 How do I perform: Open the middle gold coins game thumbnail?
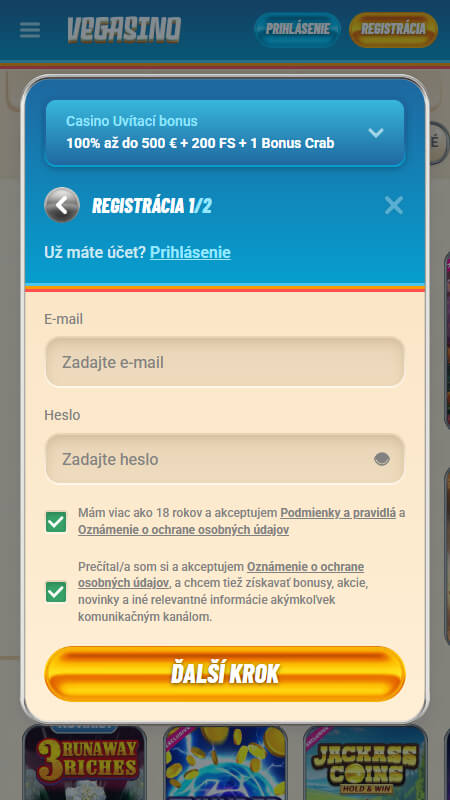coord(225,762)
